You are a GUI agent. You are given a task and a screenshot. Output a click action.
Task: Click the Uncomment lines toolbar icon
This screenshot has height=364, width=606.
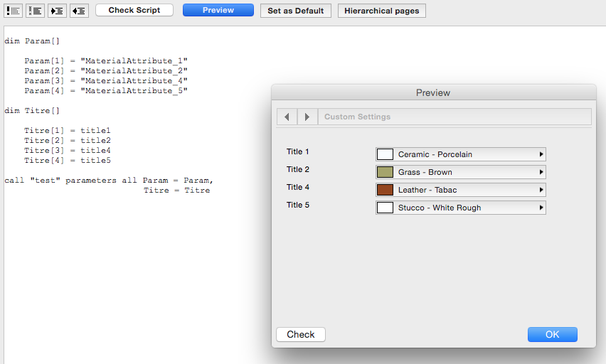point(35,11)
